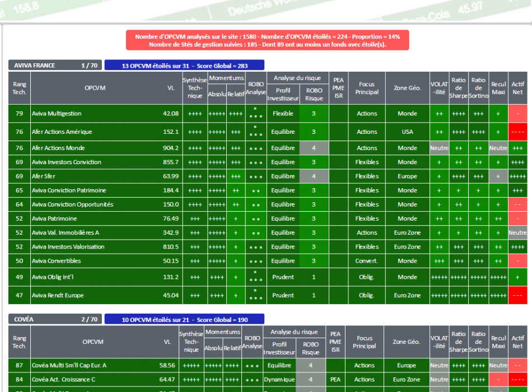Click the 13 OPCVM étoilés sur 31 banner
Image resolution: width=532 pixels, height=392 pixels.
(184, 65)
